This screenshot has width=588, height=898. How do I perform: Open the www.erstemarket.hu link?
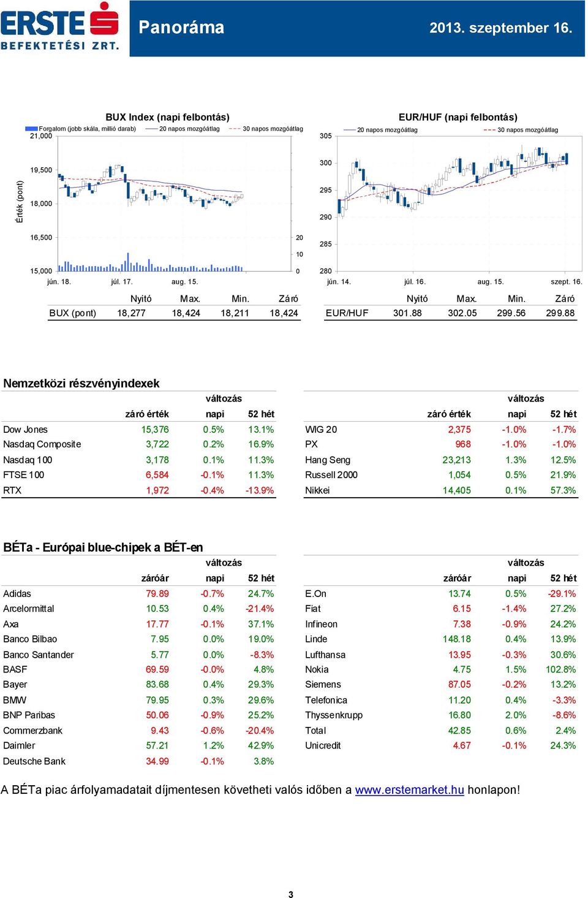pos(409,790)
